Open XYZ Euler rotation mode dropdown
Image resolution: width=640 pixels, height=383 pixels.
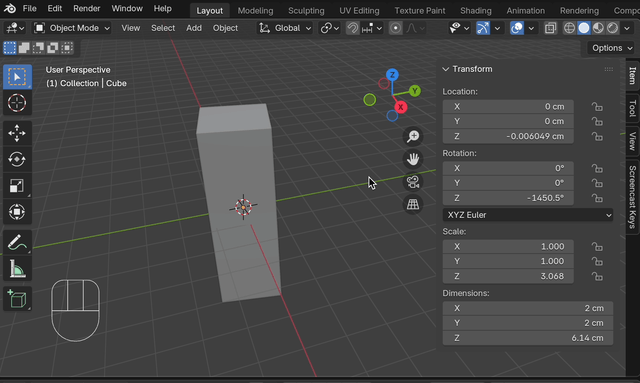point(528,215)
